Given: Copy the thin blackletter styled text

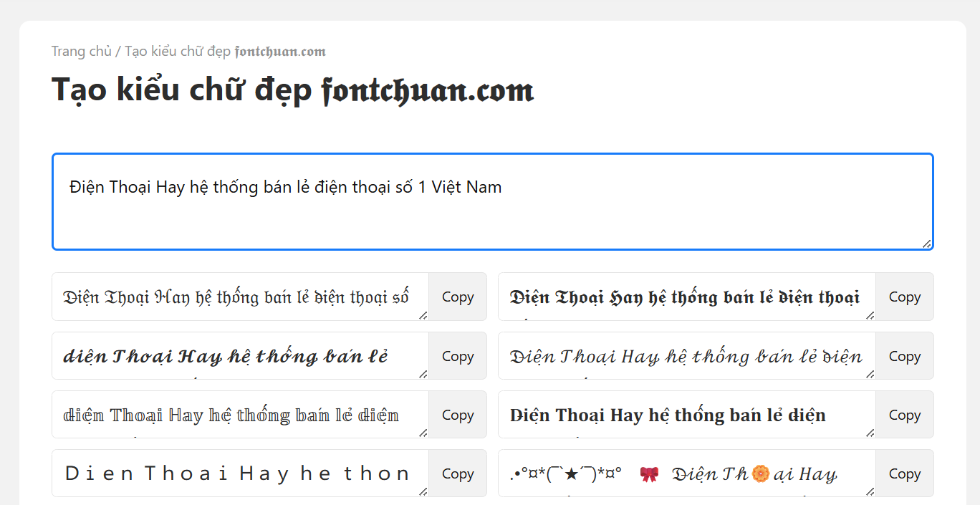Looking at the screenshot, I should (x=458, y=297).
